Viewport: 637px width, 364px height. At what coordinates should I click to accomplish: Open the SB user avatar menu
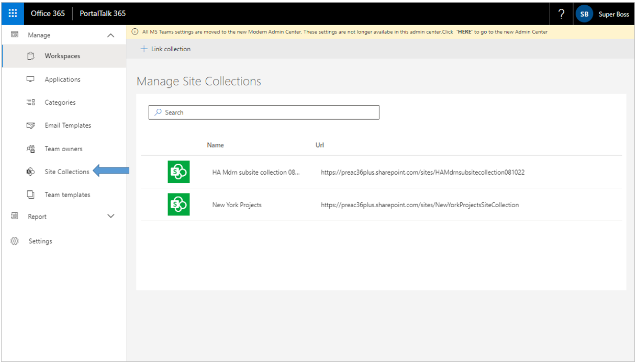[x=584, y=14]
